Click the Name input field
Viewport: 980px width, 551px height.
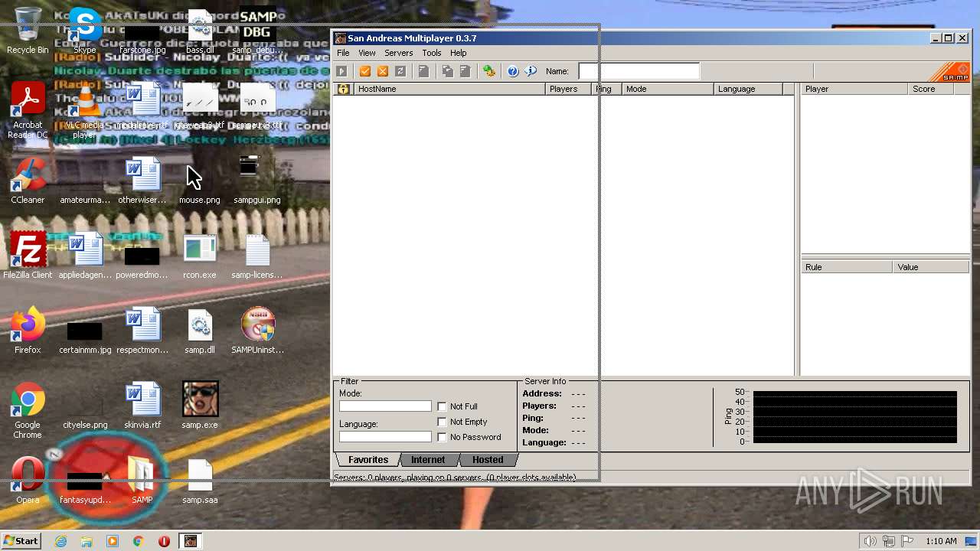pos(639,71)
